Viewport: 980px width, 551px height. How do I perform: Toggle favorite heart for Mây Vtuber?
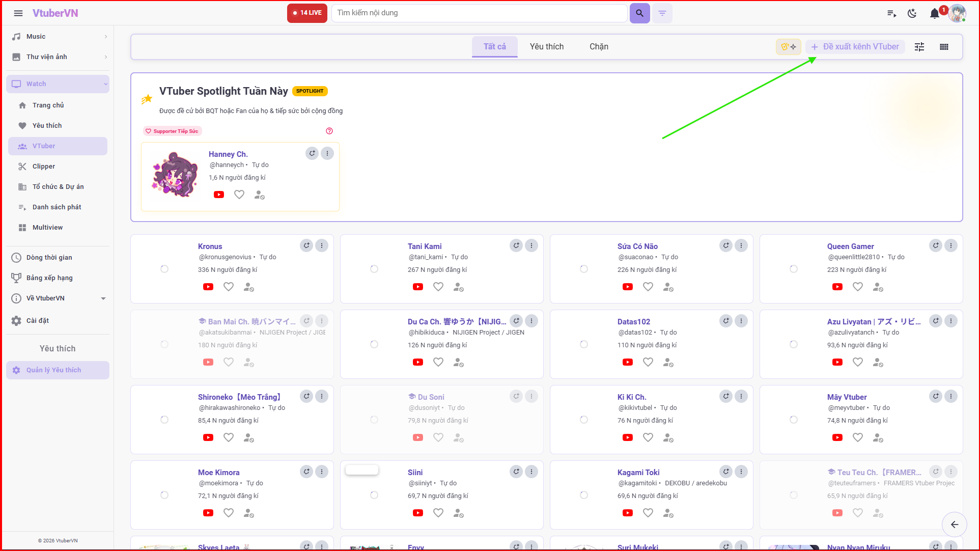(858, 437)
